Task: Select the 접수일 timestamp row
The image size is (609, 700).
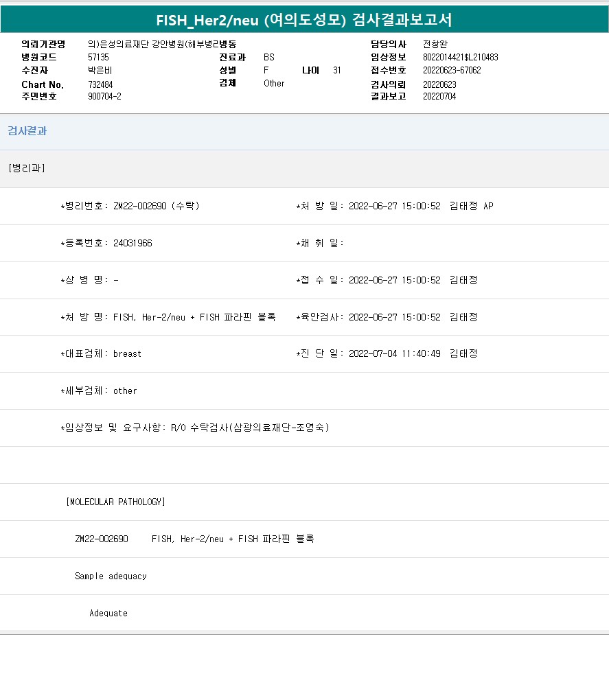Action: coord(387,281)
